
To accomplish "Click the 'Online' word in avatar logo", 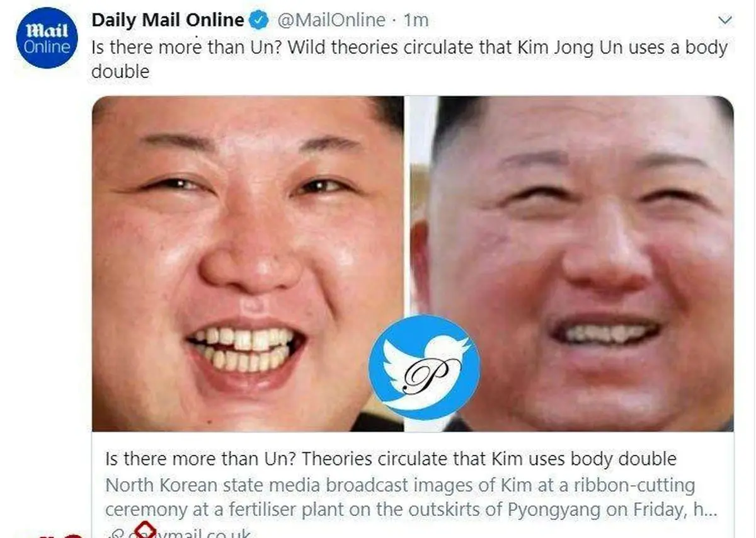I will click(x=47, y=47).
